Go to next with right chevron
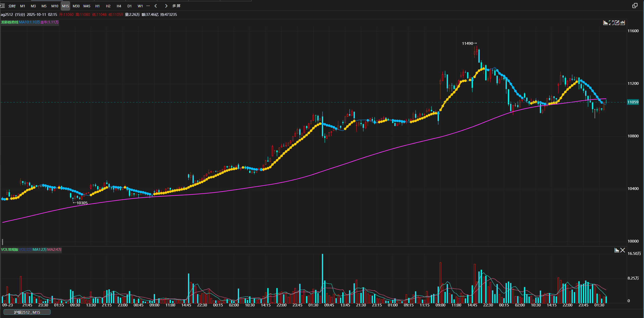 pos(166,6)
